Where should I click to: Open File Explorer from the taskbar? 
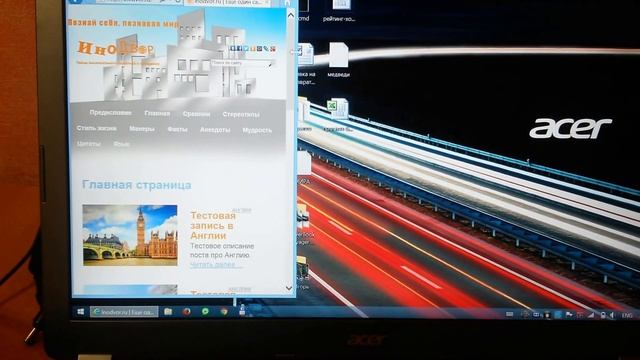[168, 311]
